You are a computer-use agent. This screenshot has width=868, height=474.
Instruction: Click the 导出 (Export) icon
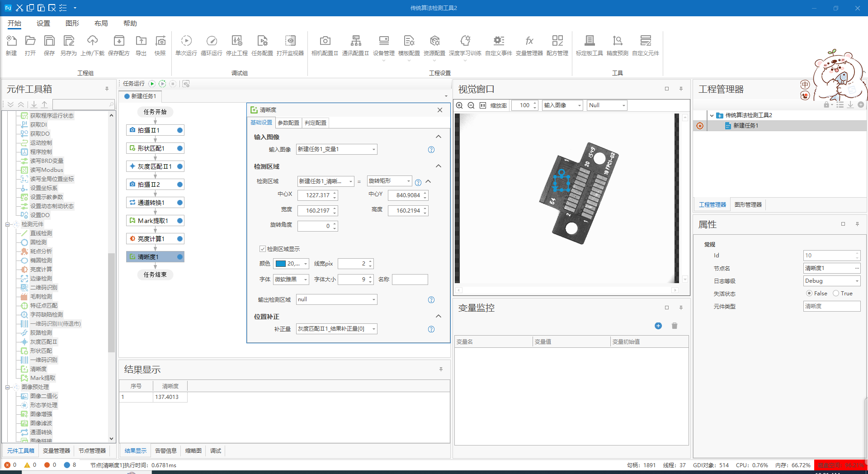coord(141,41)
